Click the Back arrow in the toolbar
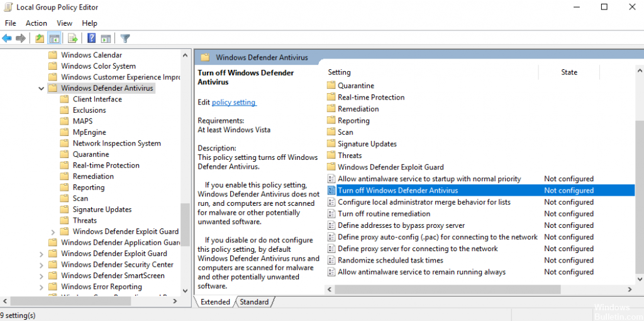 7,38
